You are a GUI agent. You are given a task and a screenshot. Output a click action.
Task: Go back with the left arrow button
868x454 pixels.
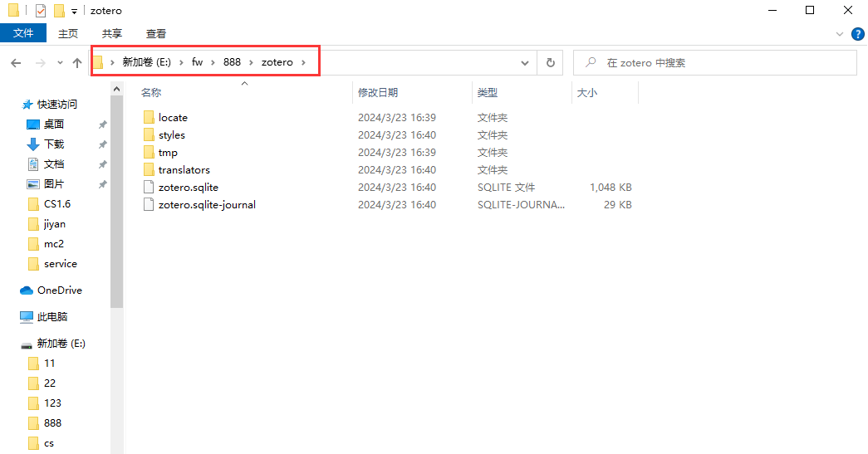click(16, 63)
